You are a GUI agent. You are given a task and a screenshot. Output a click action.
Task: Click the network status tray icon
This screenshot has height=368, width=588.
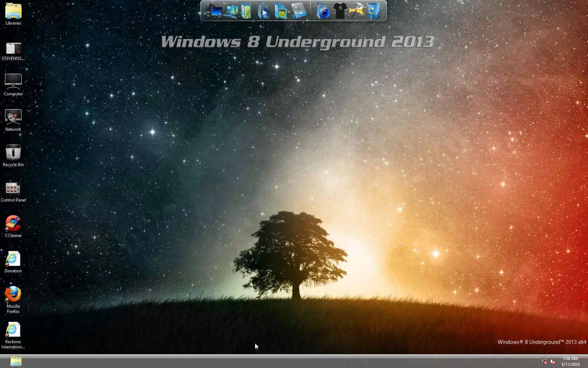click(544, 361)
